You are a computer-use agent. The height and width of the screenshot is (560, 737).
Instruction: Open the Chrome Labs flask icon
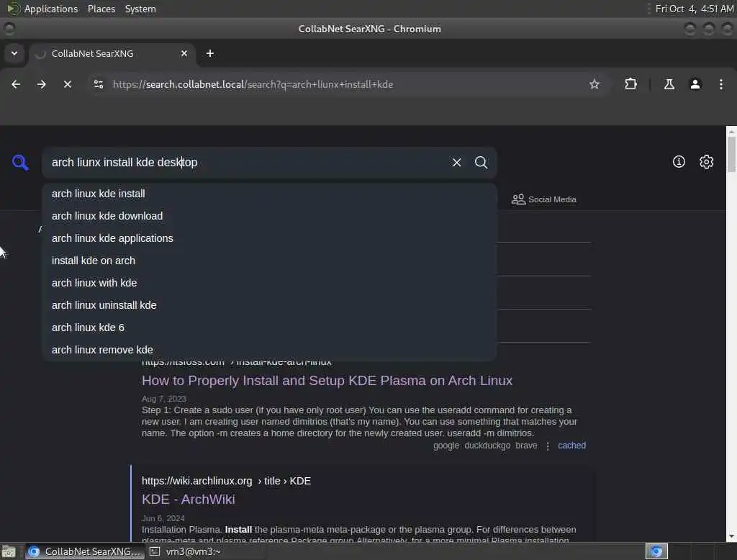click(669, 84)
